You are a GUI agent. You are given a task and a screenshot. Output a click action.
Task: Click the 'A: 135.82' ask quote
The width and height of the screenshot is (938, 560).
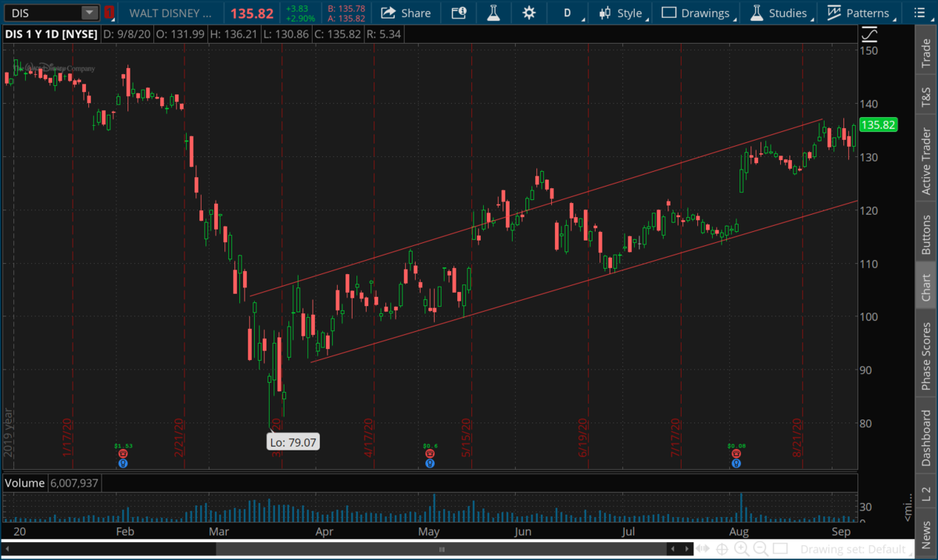tap(347, 17)
